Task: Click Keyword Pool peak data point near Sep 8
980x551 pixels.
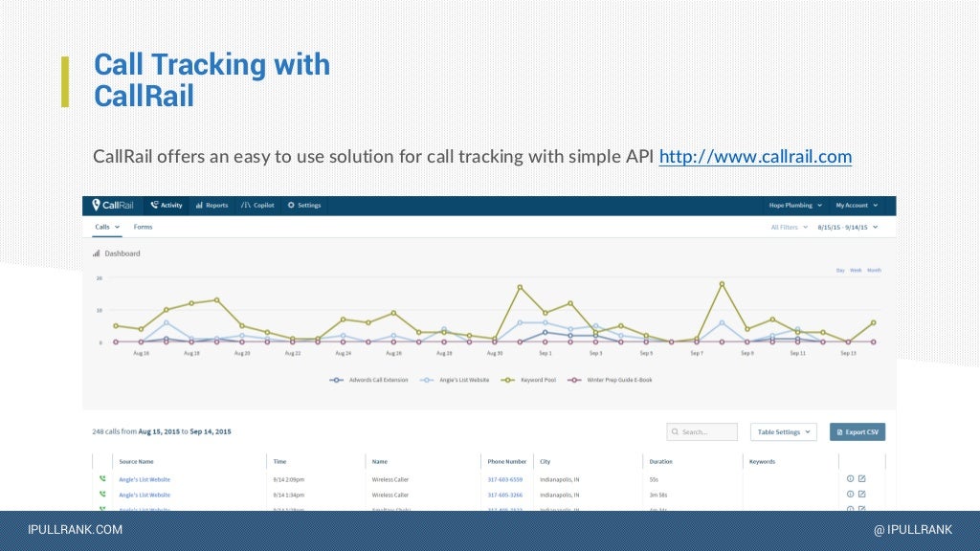Action: point(722,284)
